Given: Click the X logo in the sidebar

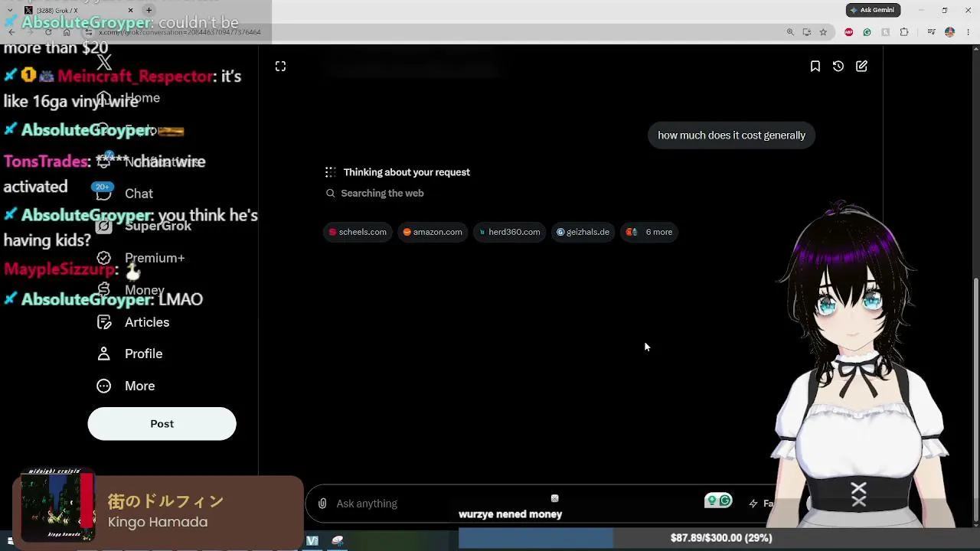Looking at the screenshot, I should tap(104, 63).
